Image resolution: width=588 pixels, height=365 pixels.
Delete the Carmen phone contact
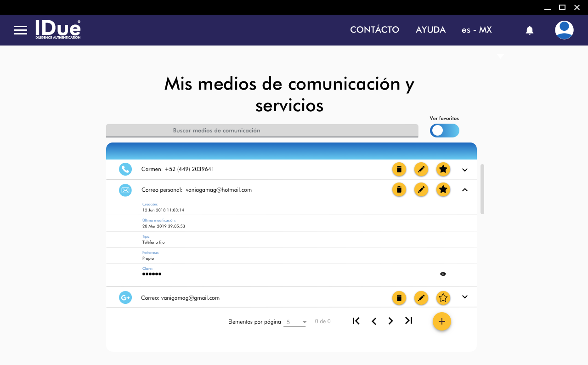[x=399, y=169]
